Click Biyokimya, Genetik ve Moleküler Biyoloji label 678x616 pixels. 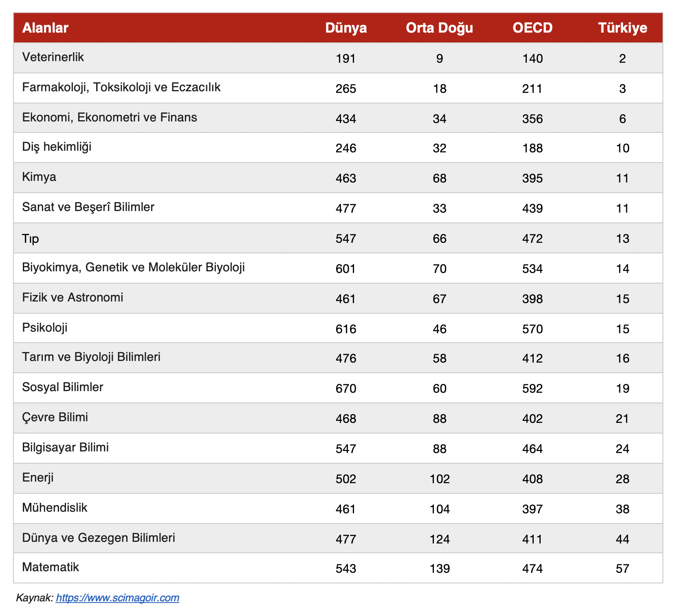(133, 267)
